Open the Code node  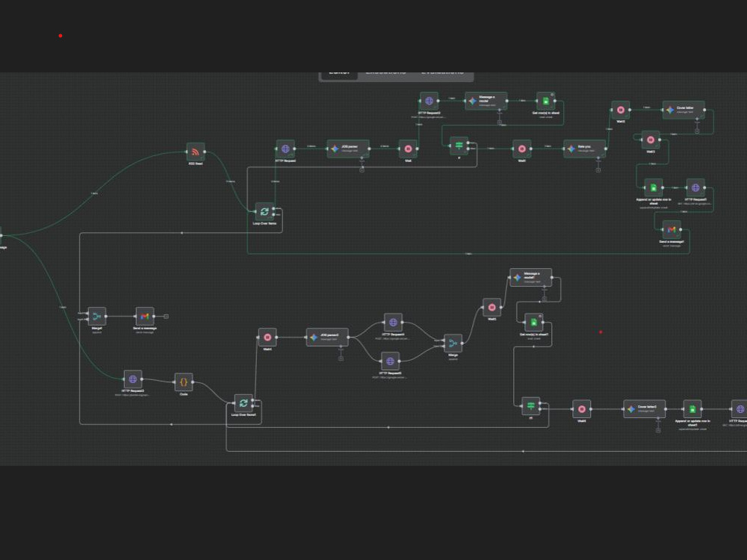tap(184, 382)
